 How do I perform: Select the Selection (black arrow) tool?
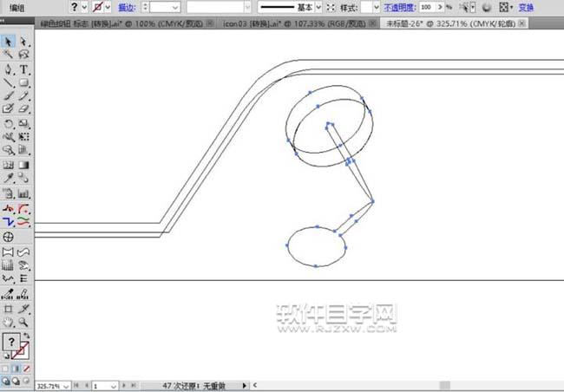tap(8, 42)
